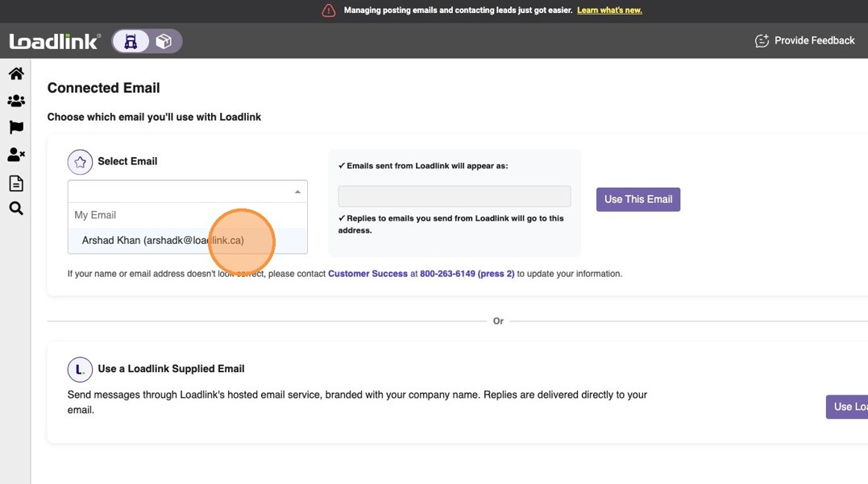Open the search magnifier sidebar icon
The height and width of the screenshot is (484, 868).
point(16,209)
